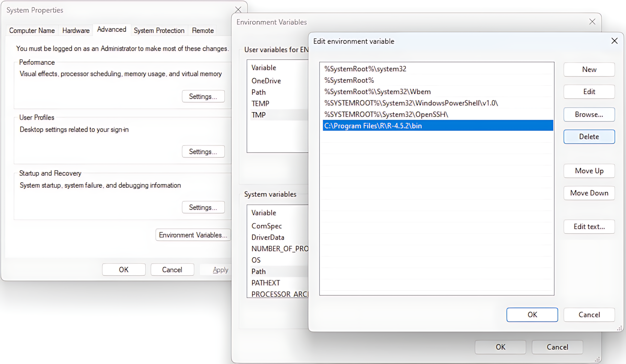Click the Environment Variables... button
The height and width of the screenshot is (364, 626).
pos(193,235)
